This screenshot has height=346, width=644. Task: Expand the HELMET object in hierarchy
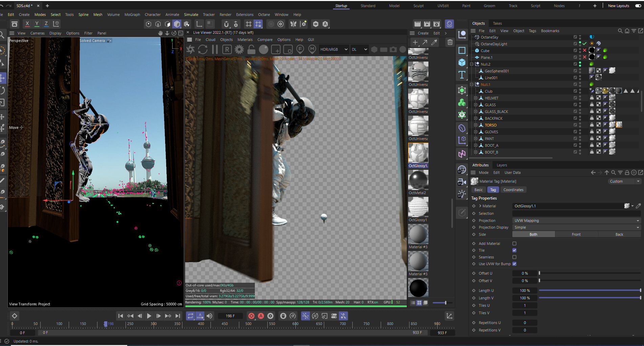coord(475,98)
